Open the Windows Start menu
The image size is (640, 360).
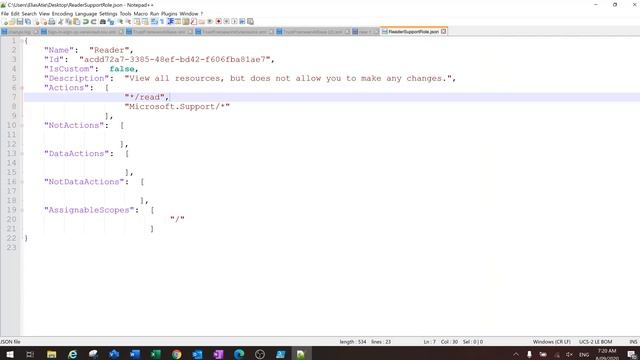[9, 354]
